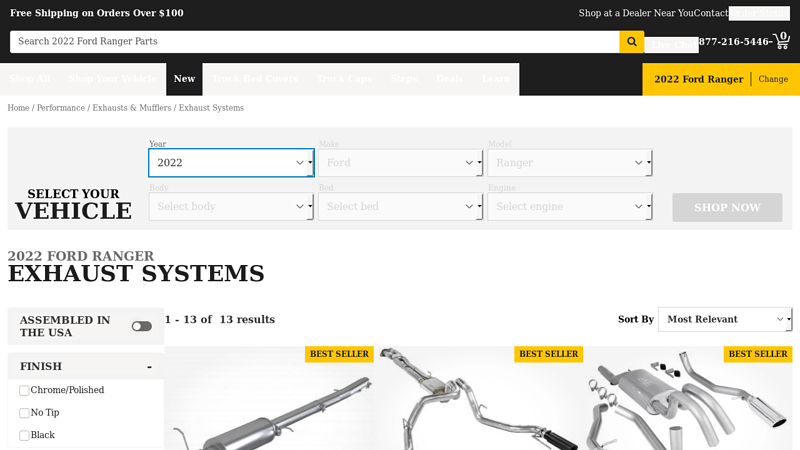Image resolution: width=800 pixels, height=450 pixels.
Task: Go to Performance breadcrumb
Action: [x=61, y=108]
